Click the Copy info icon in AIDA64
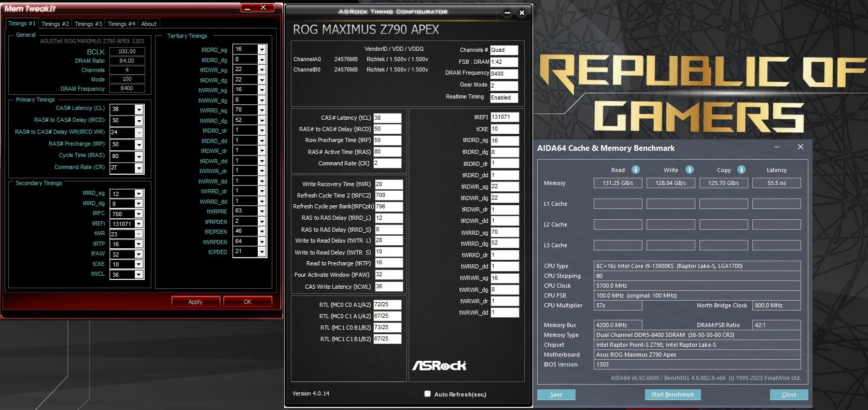Viewport: 868px width, 410px height. (x=741, y=169)
